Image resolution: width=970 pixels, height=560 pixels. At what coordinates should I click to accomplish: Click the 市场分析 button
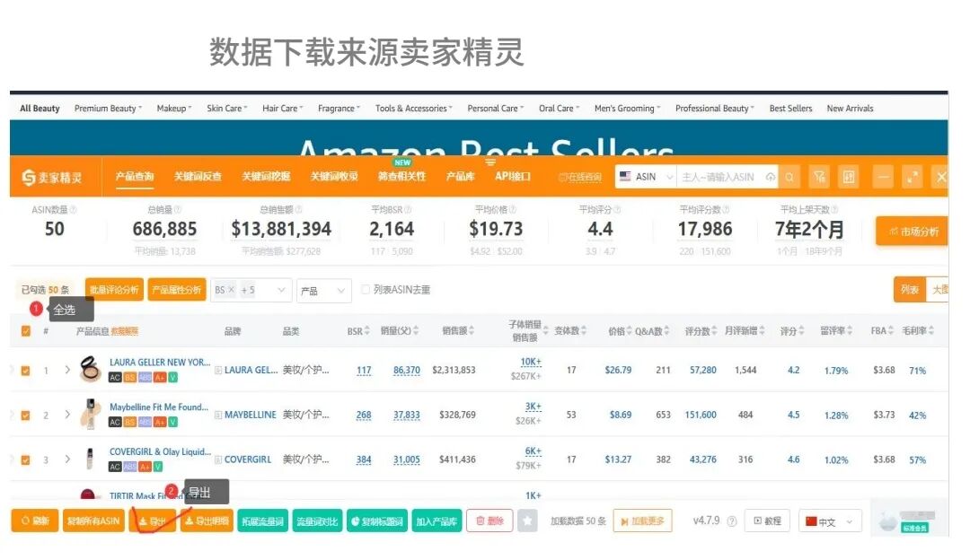coord(912,232)
